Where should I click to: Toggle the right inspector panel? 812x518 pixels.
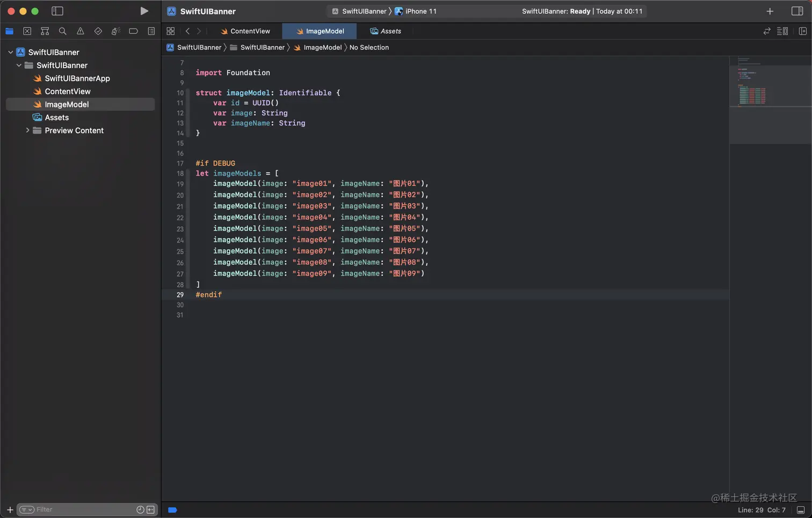797,11
